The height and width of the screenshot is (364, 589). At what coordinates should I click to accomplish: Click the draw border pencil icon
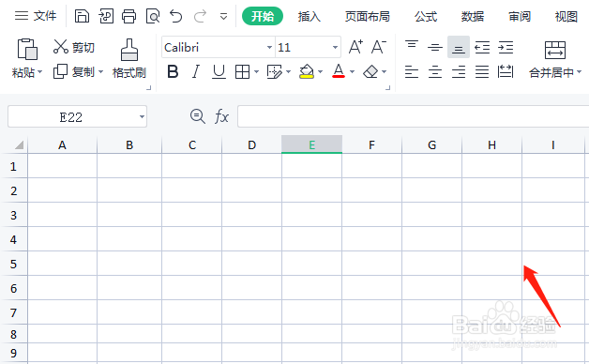274,71
